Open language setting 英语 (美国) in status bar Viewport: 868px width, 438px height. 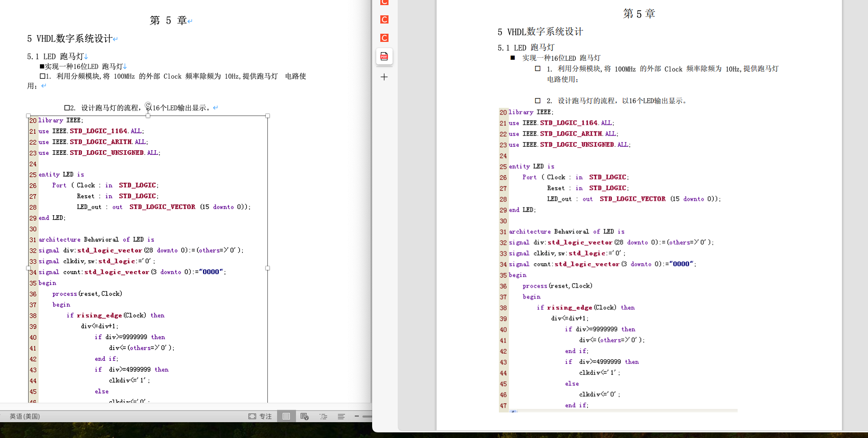(x=25, y=417)
